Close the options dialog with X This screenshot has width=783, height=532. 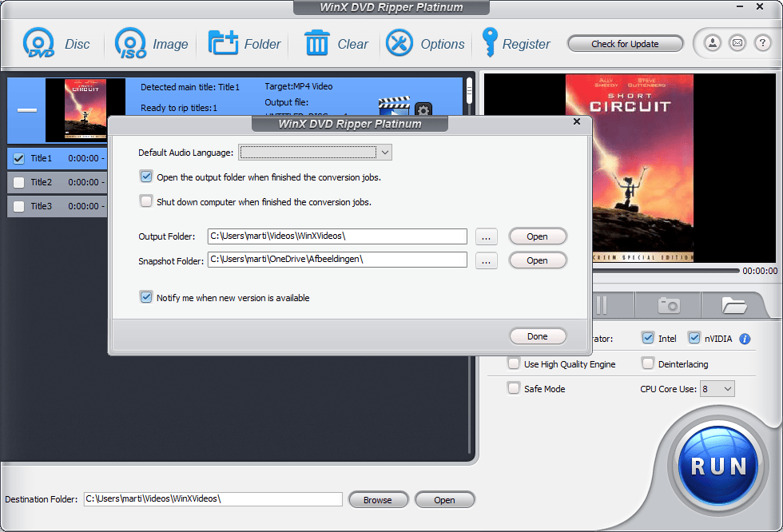pos(577,121)
